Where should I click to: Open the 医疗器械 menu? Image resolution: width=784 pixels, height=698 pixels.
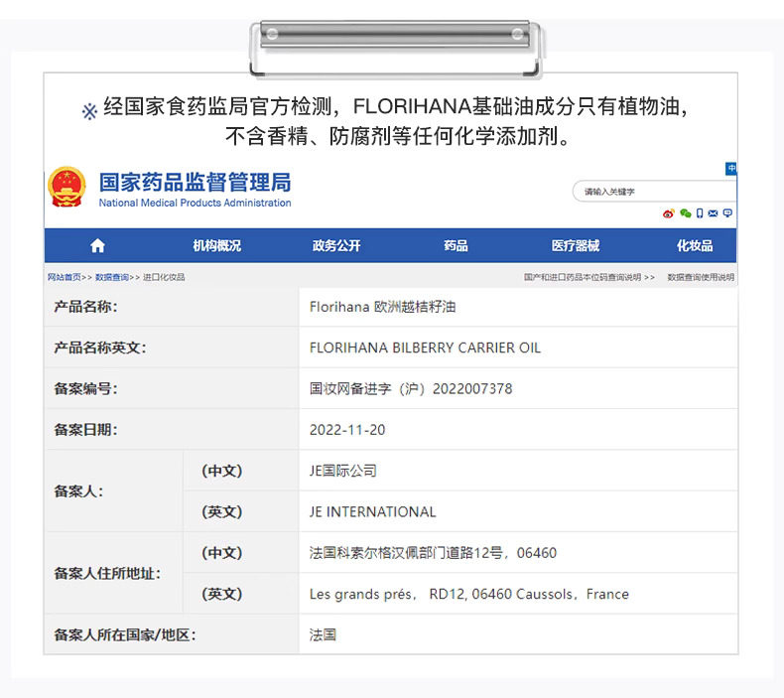tap(576, 245)
